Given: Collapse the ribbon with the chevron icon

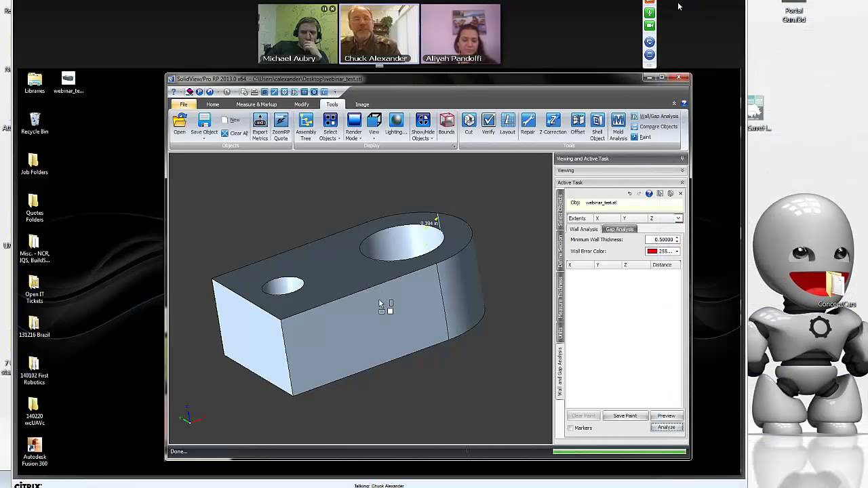Looking at the screenshot, I should click(674, 104).
